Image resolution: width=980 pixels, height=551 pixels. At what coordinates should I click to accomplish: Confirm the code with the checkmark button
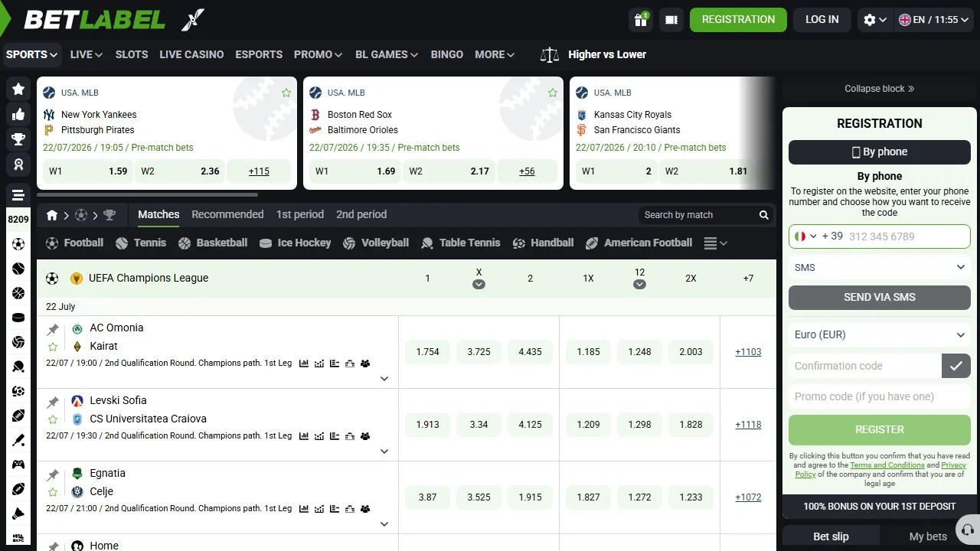coord(956,366)
